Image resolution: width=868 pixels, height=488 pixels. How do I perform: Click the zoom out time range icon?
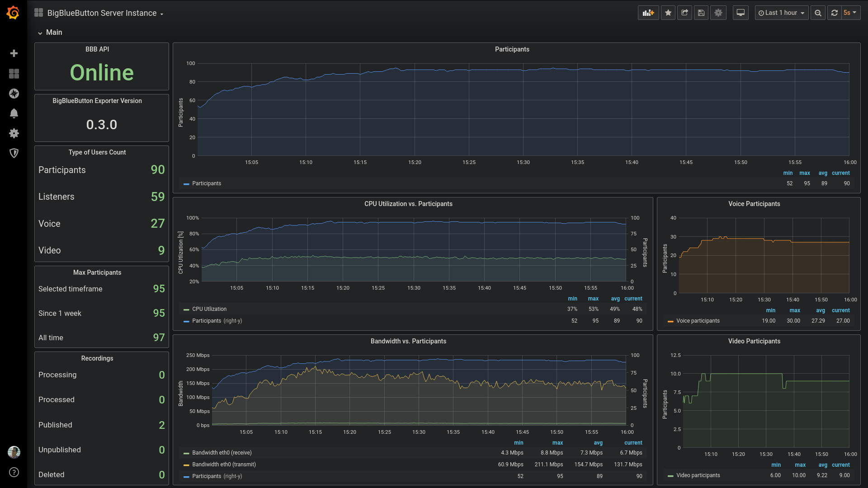pos(818,13)
